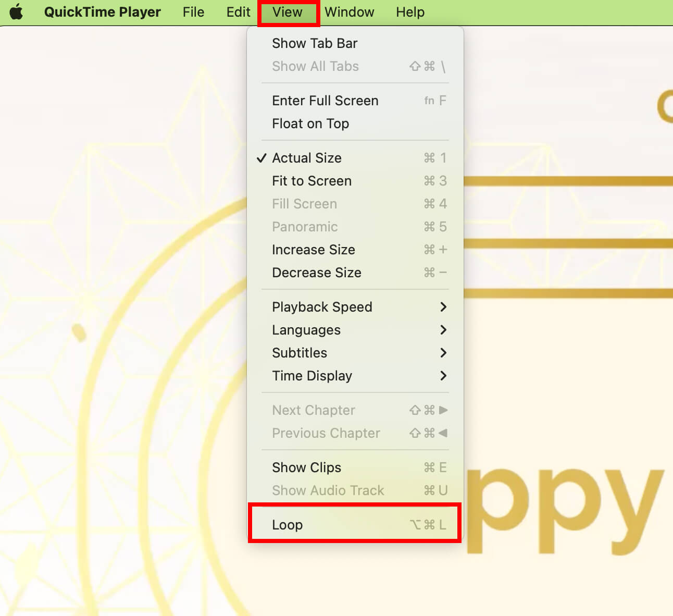
Task: Expand the Subtitles submenu
Action: [355, 353]
